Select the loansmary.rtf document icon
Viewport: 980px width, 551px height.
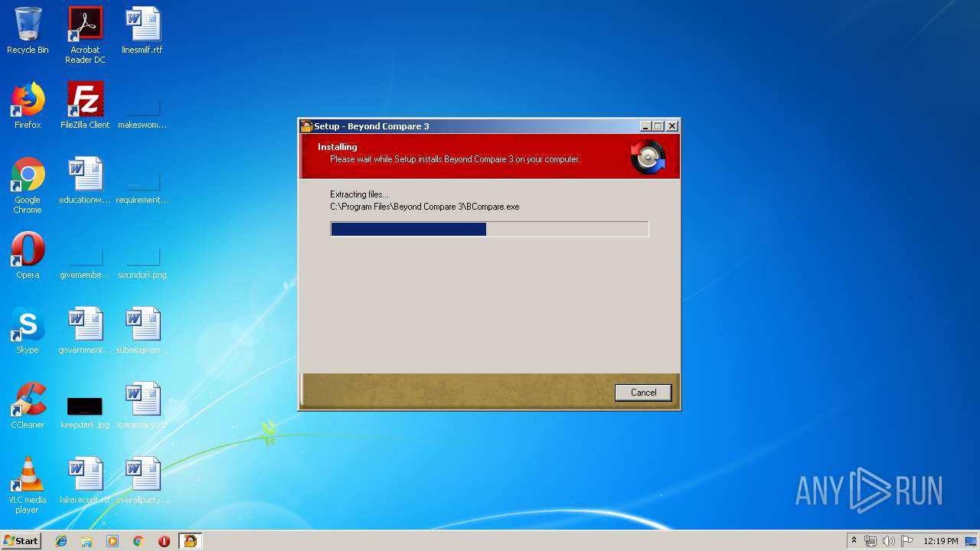(142, 406)
